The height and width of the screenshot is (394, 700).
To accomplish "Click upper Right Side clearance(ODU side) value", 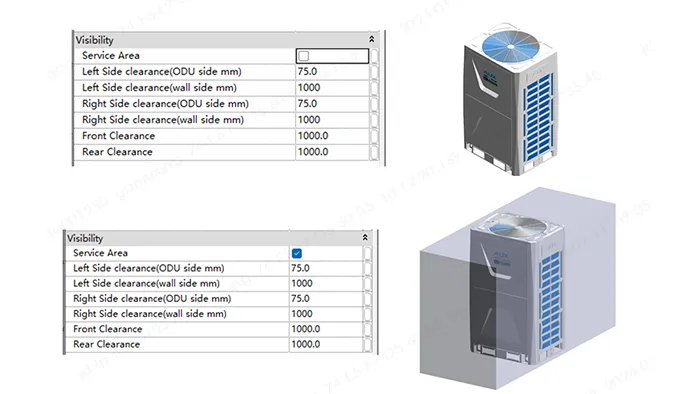I will click(x=332, y=104).
